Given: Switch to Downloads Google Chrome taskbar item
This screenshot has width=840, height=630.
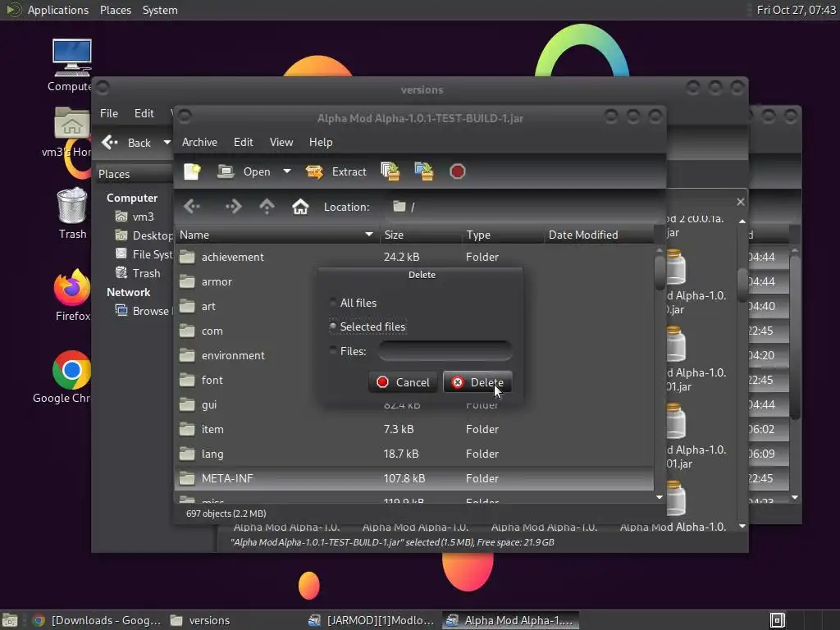Looking at the screenshot, I should (x=97, y=620).
